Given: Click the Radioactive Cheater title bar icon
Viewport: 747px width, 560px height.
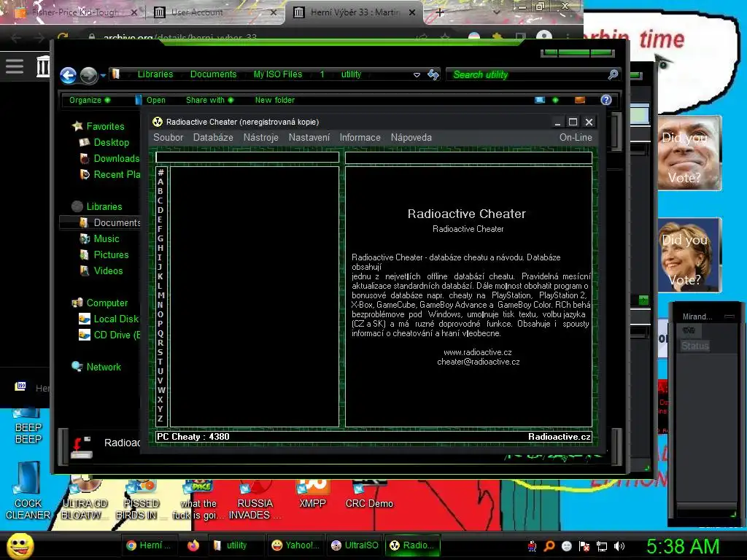Looking at the screenshot, I should click(158, 122).
